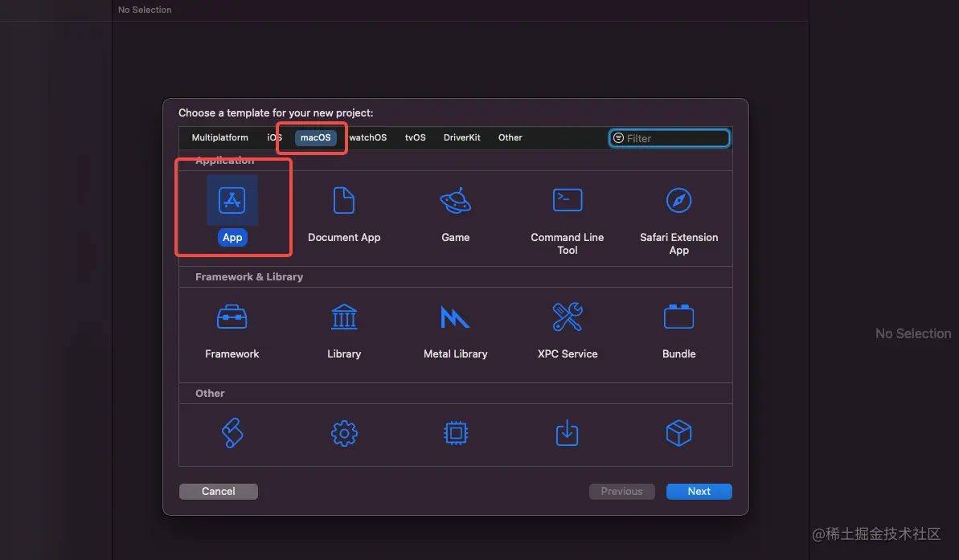The image size is (959, 560).
Task: Click the 'Command Line Tool' label
Action: pyautogui.click(x=567, y=243)
